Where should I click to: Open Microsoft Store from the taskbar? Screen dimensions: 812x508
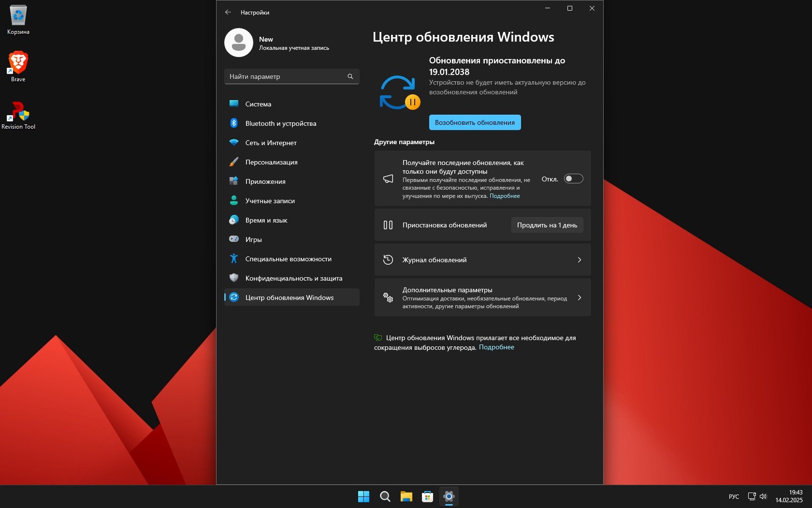[427, 496]
